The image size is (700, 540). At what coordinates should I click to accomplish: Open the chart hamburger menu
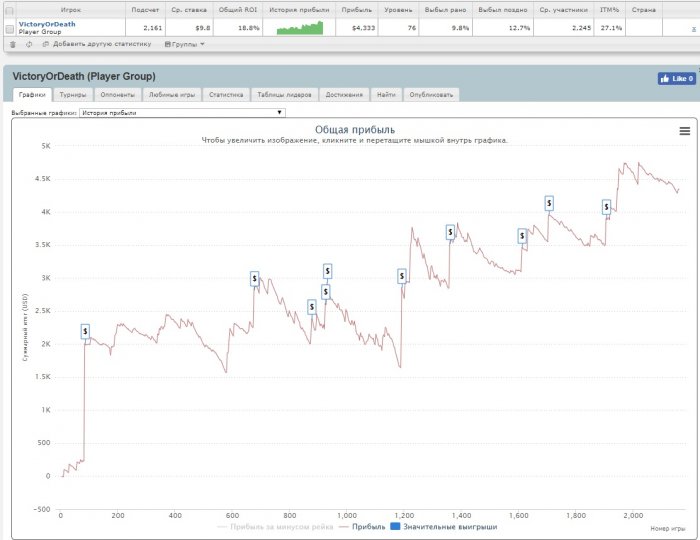684,131
